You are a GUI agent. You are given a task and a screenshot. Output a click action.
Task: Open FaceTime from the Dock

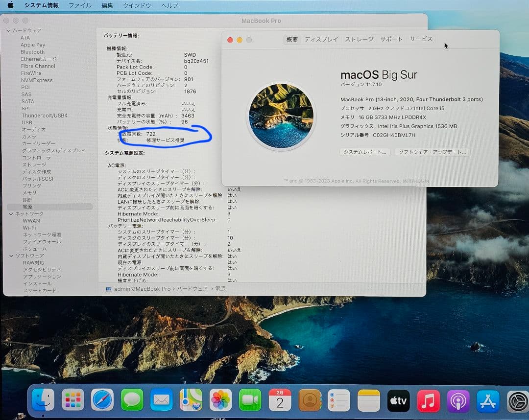(x=250, y=400)
